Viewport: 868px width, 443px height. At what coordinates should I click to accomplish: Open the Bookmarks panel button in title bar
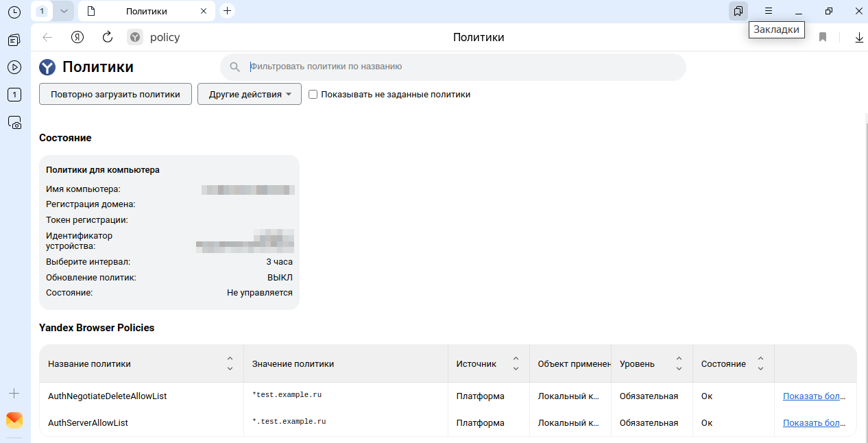[x=738, y=11]
